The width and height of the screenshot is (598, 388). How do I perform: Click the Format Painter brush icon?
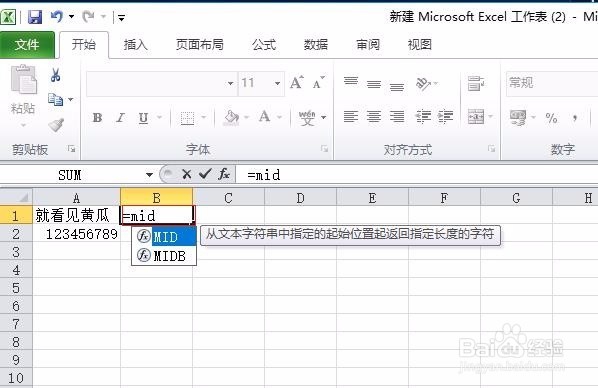pos(56,124)
